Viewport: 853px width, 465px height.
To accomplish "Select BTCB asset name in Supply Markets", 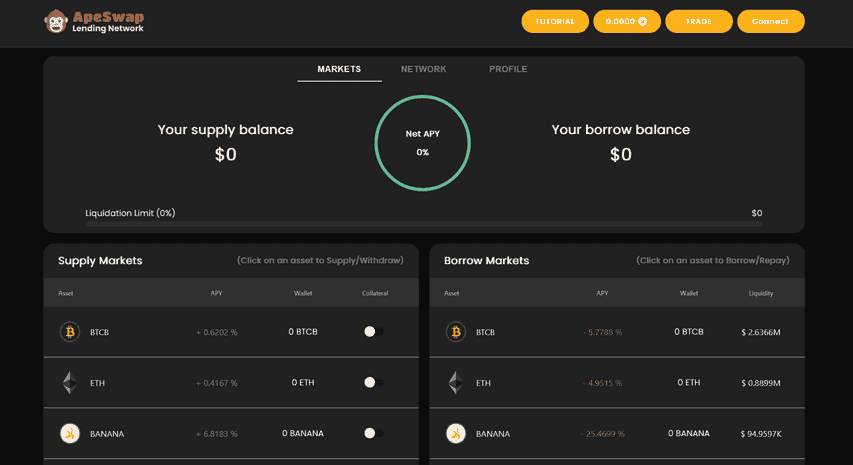I will [100, 332].
